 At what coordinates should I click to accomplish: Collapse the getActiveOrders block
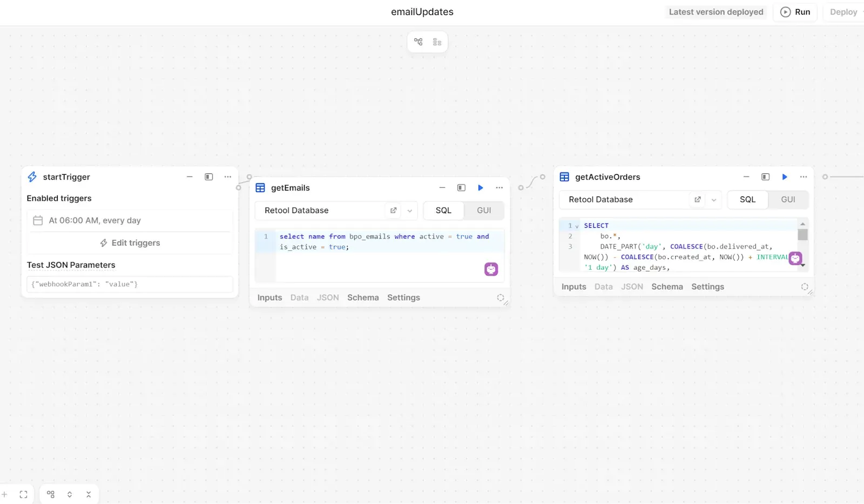(746, 177)
